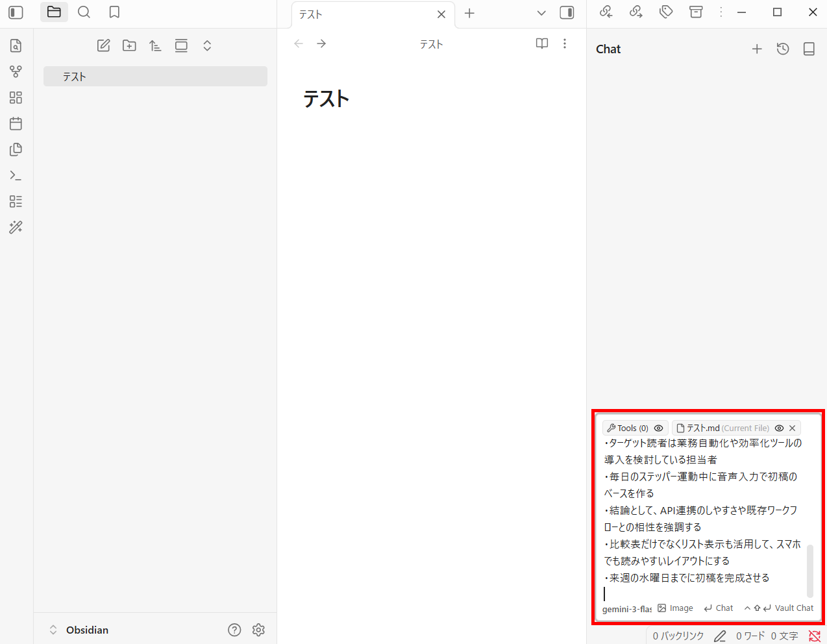
Task: Open the archive box panel icon
Action: (x=696, y=12)
